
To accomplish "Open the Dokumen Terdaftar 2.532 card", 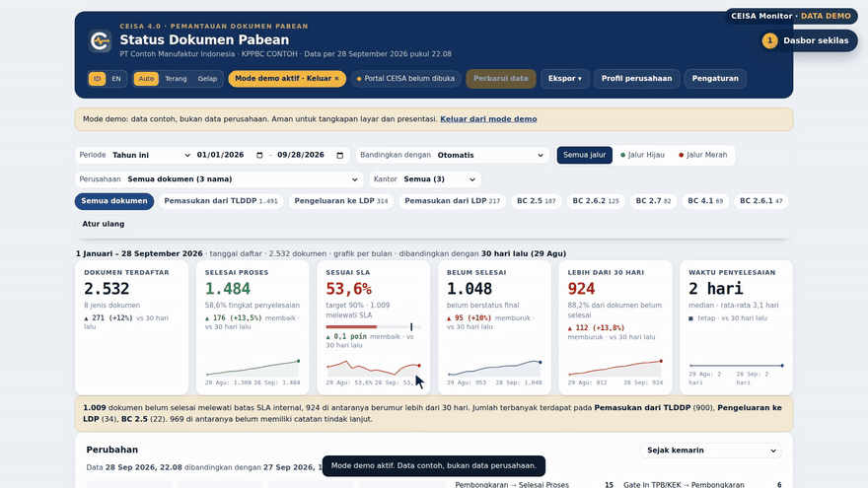I will click(x=132, y=327).
